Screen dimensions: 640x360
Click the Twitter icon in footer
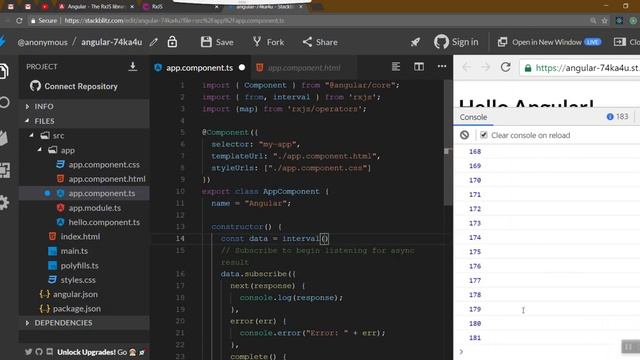coord(28,352)
